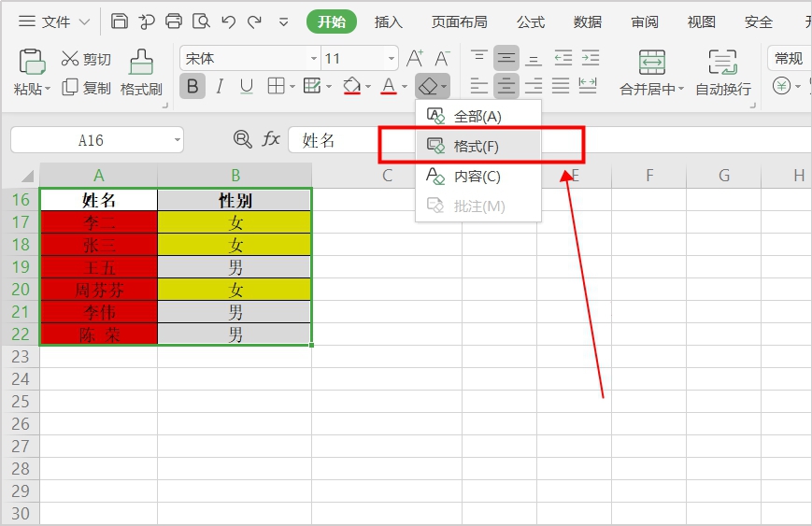Click Cut (剪切) scissors button
Image resolution: width=812 pixels, height=526 pixels.
point(86,59)
